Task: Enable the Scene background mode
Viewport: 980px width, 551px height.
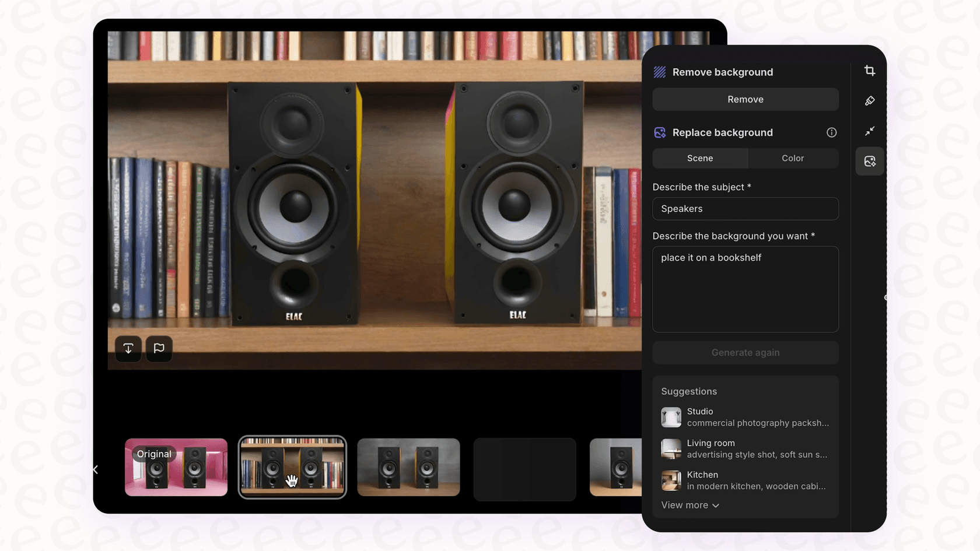Action: coord(699,158)
